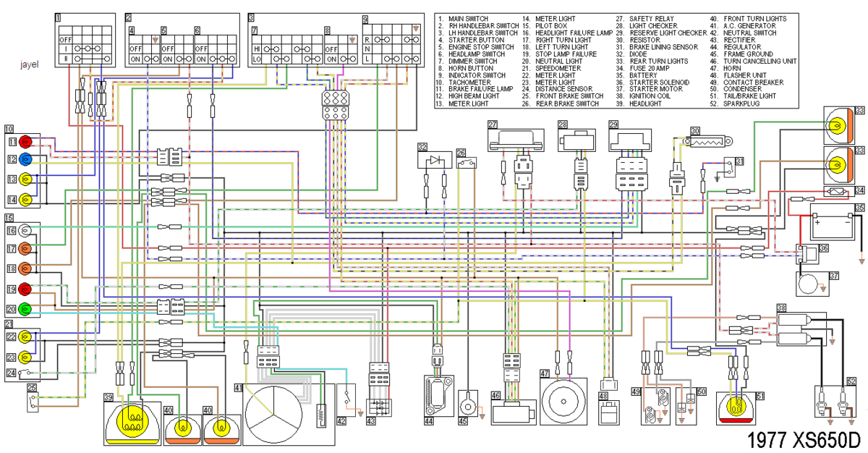Click the orange left turn light 18
Screen dimensions: 868x453
[x=26, y=270]
